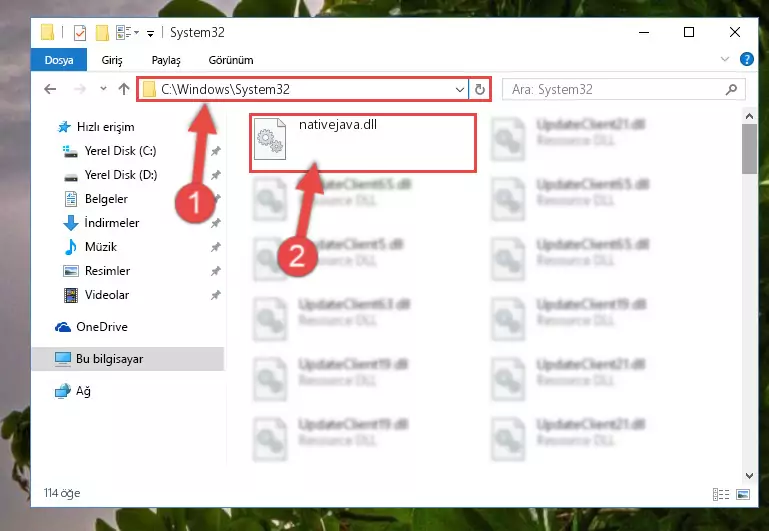The image size is (769, 531).
Task: Click the address bar path C:\Windows\System32
Action: (226, 89)
